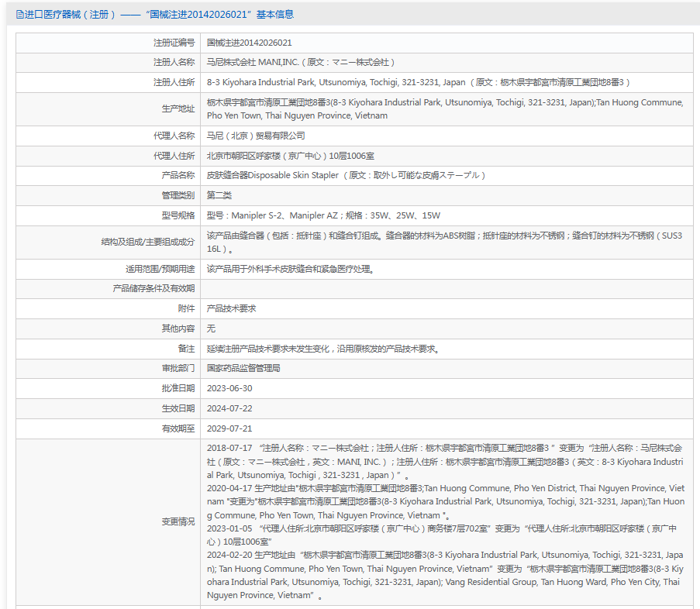Image resolution: width=700 pixels, height=609 pixels.
Task: Click the expiry date 2029-07-21
Action: [229, 428]
